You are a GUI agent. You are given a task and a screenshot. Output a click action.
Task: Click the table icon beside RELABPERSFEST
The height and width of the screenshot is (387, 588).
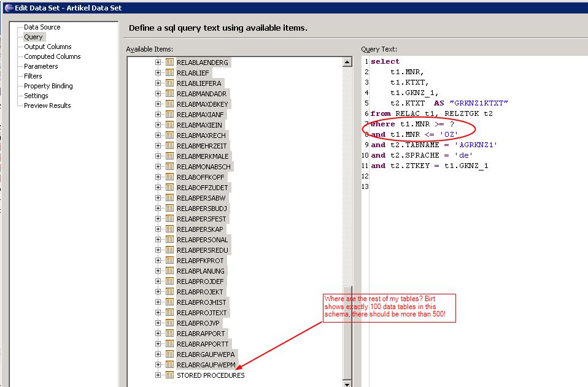click(169, 219)
